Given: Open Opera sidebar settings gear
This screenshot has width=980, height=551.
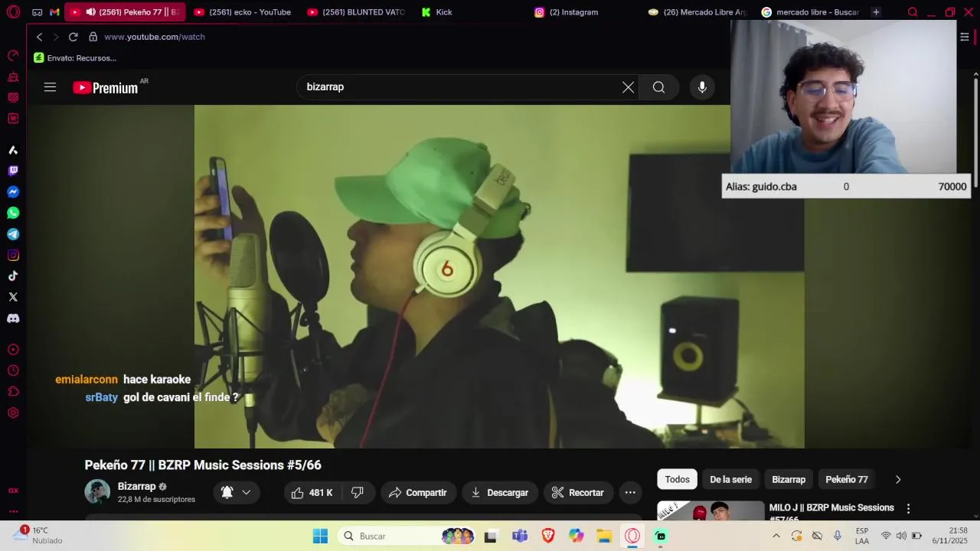Looking at the screenshot, I should [x=13, y=412].
